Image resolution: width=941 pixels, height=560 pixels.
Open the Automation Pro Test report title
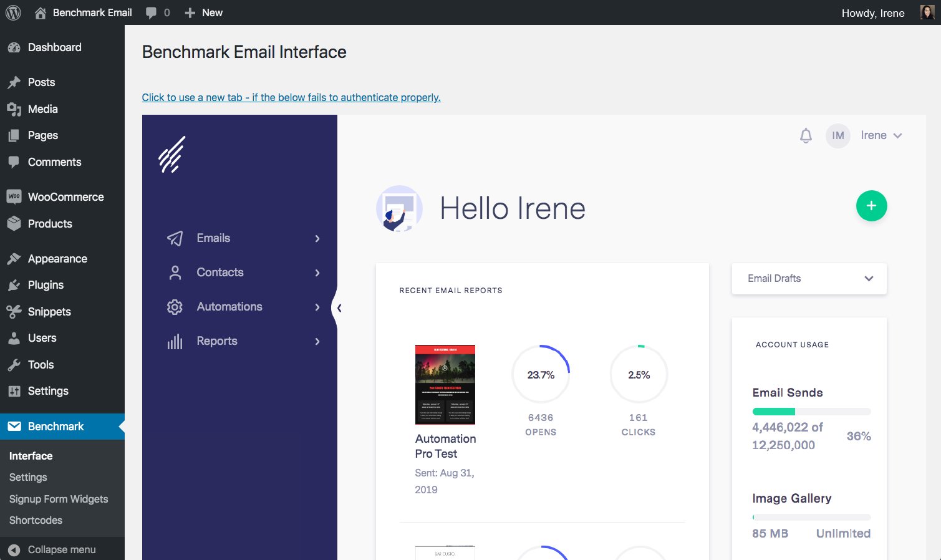point(445,446)
